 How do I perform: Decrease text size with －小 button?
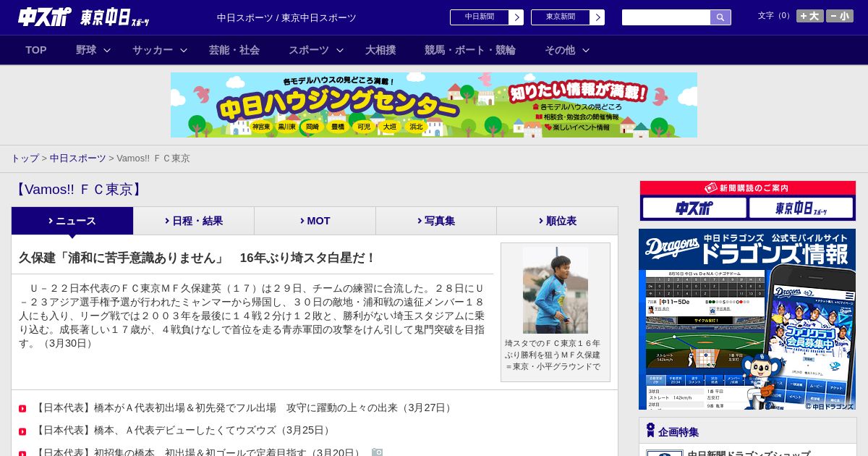click(x=840, y=16)
